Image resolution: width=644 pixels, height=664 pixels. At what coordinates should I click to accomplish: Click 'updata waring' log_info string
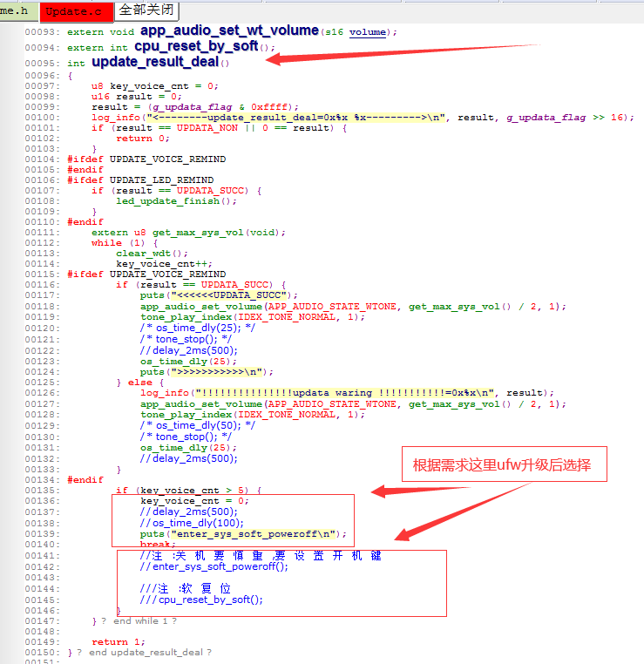click(x=333, y=393)
